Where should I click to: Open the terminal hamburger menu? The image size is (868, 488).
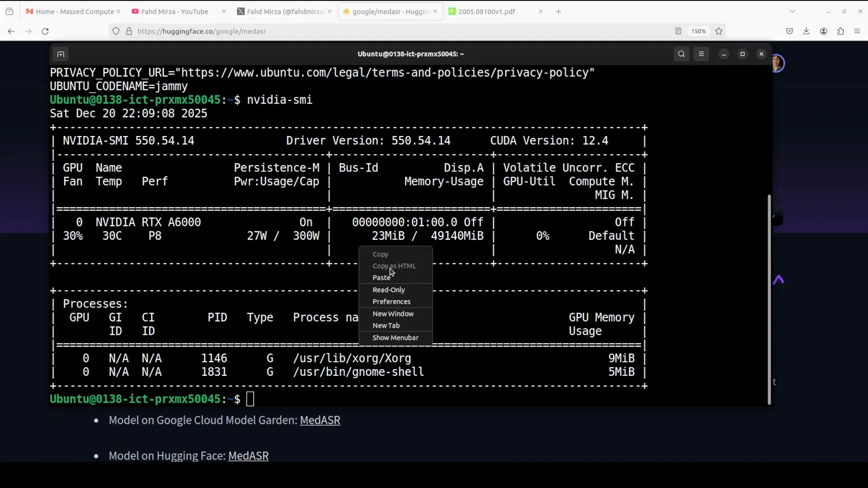(x=701, y=54)
